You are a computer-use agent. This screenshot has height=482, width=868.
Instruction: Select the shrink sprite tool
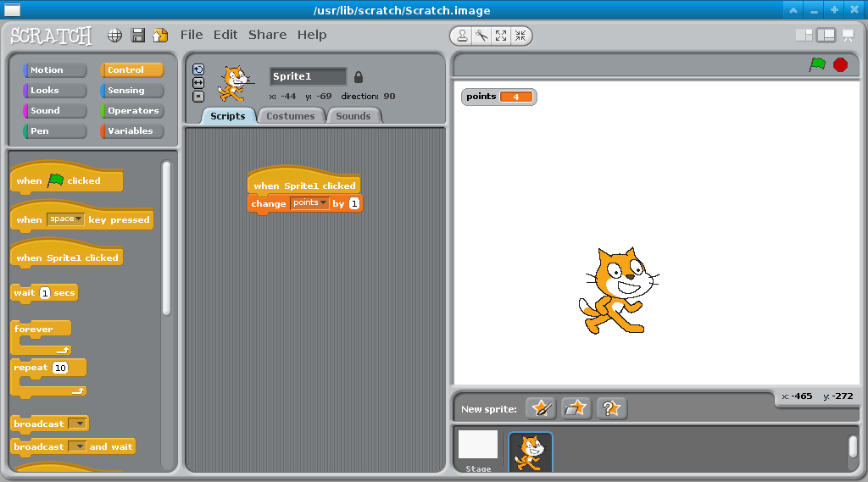click(520, 36)
